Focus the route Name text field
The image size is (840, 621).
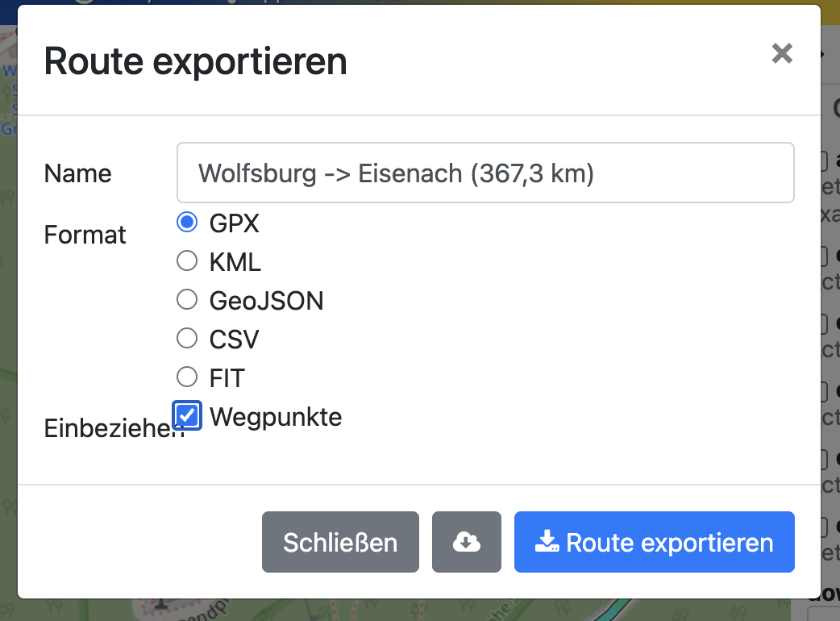pyautogui.click(x=485, y=173)
